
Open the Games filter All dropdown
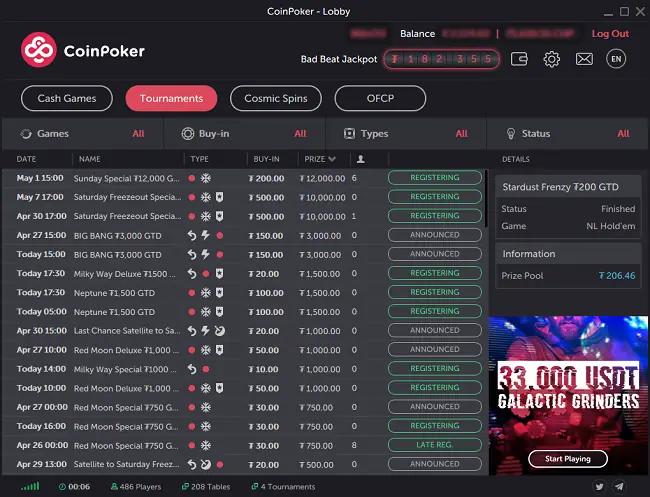click(138, 134)
